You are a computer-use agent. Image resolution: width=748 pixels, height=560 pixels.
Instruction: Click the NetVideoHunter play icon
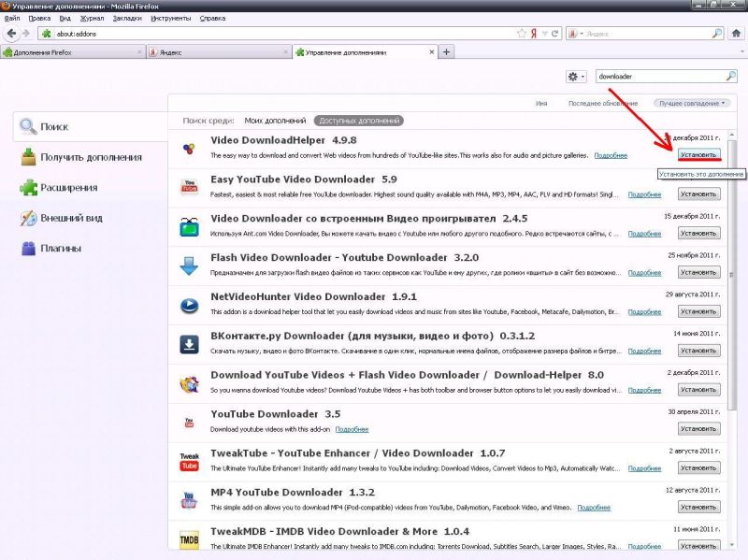(189, 305)
